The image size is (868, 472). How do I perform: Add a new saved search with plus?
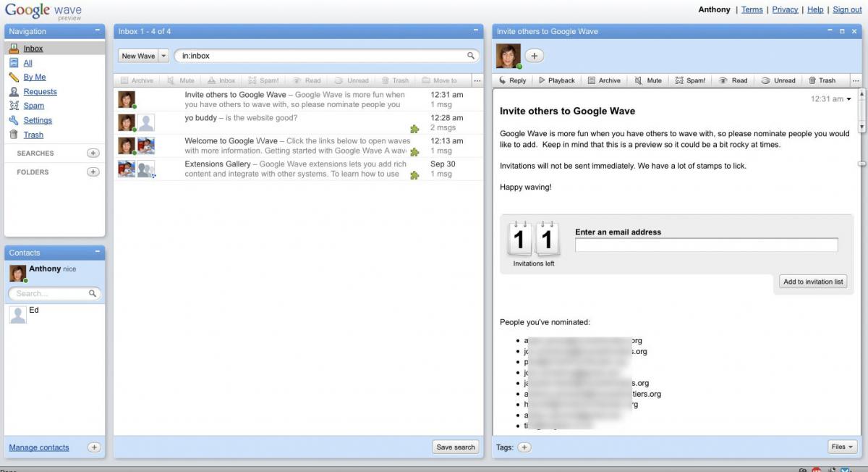point(93,153)
